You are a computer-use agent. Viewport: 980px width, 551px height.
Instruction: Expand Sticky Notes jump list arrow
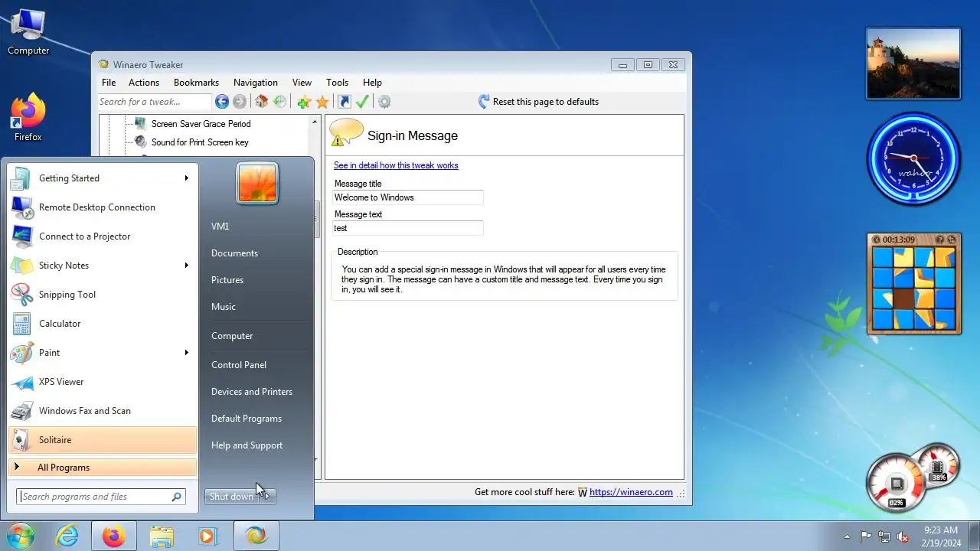[x=186, y=266]
